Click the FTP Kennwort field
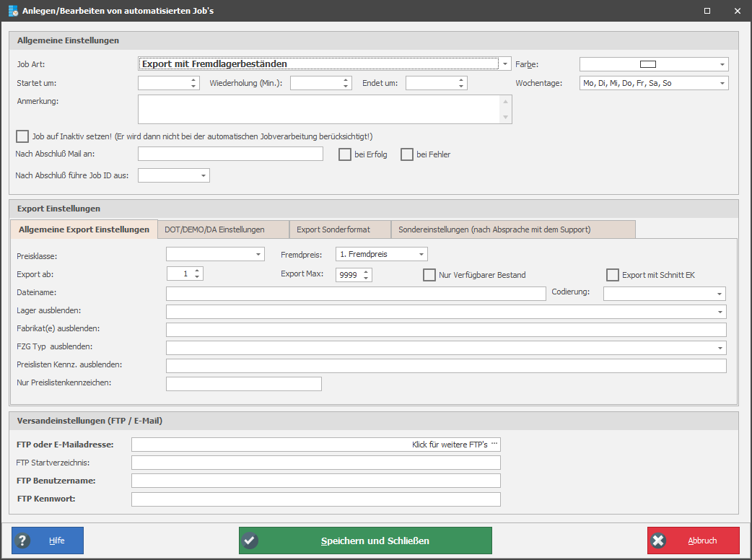The height and width of the screenshot is (560, 752). (316, 499)
